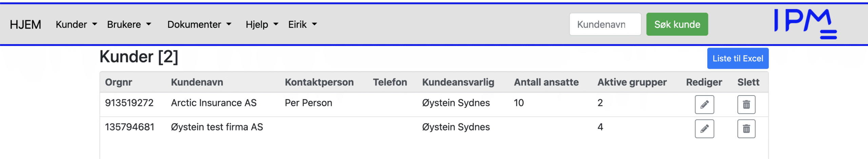Click the Aktive grupper column header
Viewport: 868px width, 159px height.
coord(632,82)
